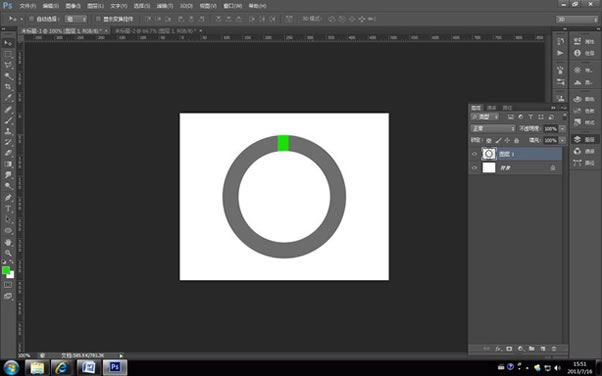Select the Move tool
The image size is (602, 376).
pos(8,43)
